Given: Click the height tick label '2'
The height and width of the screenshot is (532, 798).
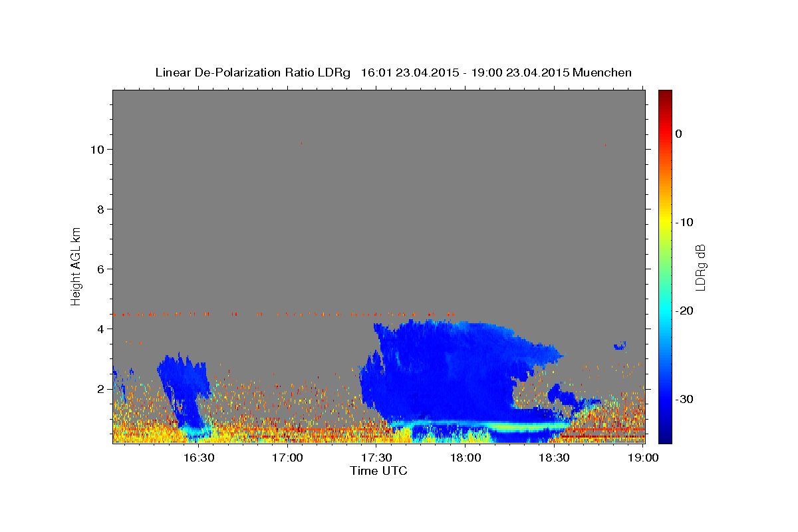Looking at the screenshot, I should [100, 388].
